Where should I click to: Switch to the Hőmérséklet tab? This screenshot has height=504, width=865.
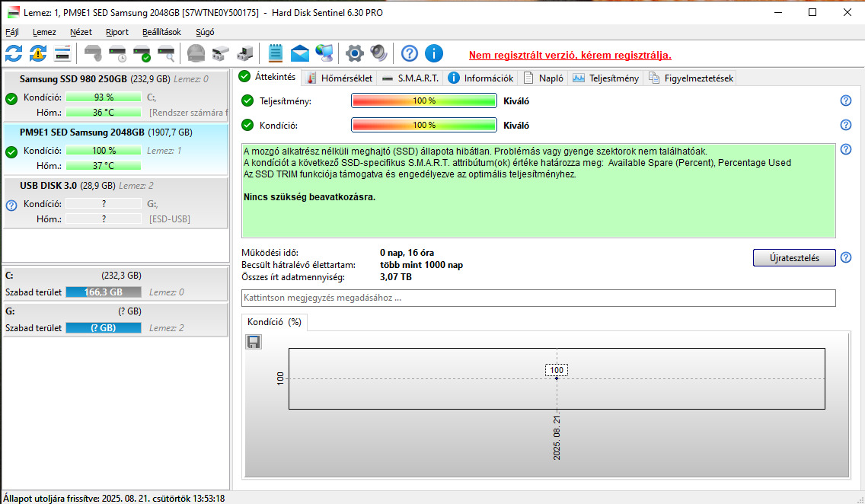click(340, 78)
